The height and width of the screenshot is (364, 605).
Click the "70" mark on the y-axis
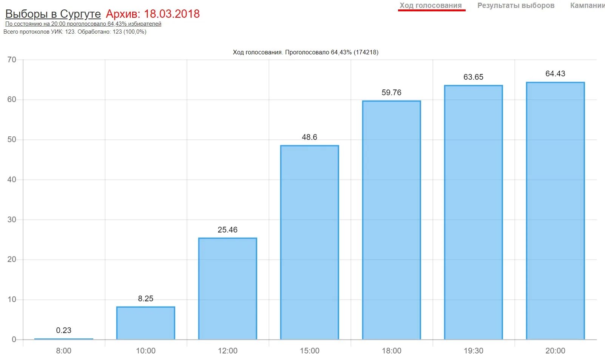pyautogui.click(x=12, y=59)
